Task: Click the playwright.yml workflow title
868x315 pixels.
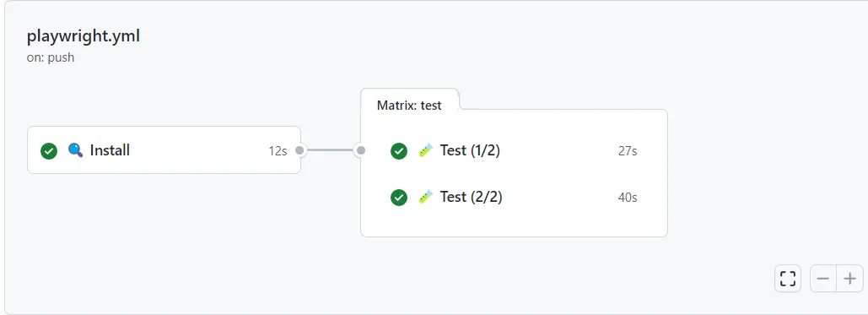Action: point(83,36)
